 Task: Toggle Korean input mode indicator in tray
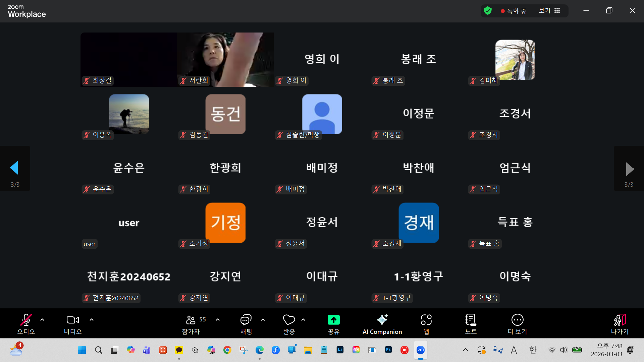(533, 350)
